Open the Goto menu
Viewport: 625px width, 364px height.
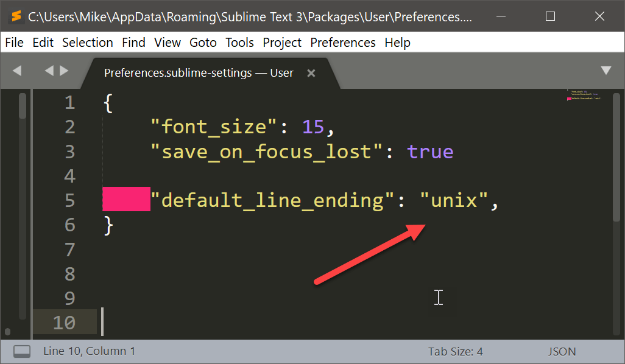[x=203, y=43]
